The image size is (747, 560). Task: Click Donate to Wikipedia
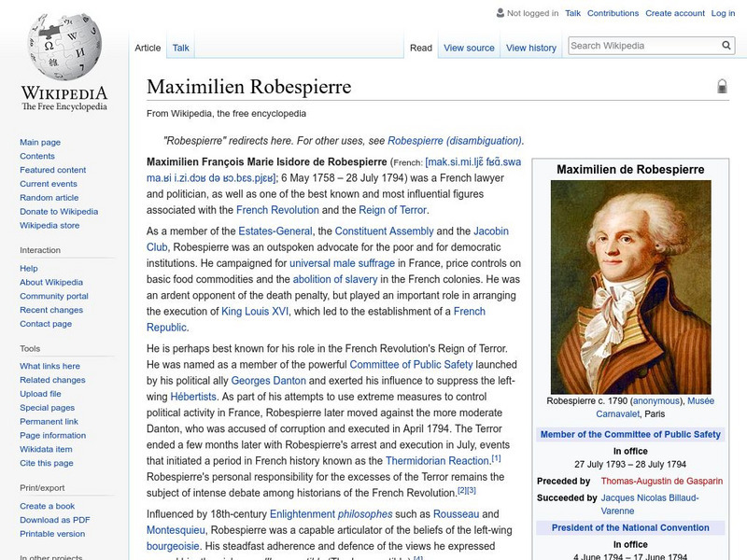point(59,211)
